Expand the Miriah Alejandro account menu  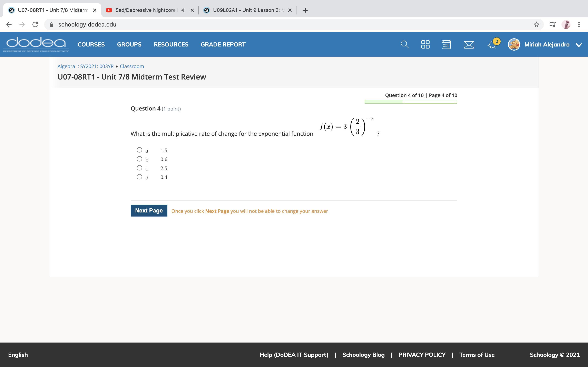click(x=579, y=45)
